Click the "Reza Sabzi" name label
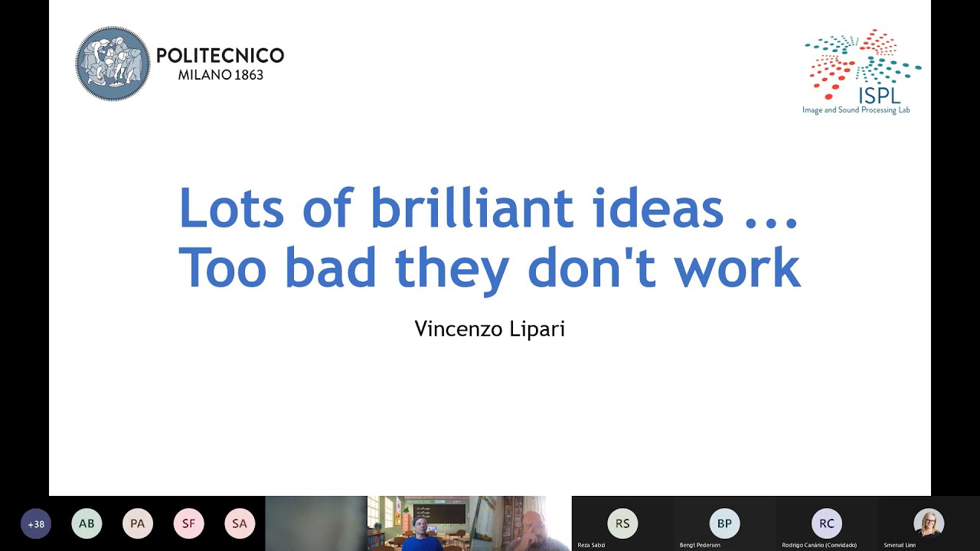This screenshot has height=551, width=980. (592, 545)
